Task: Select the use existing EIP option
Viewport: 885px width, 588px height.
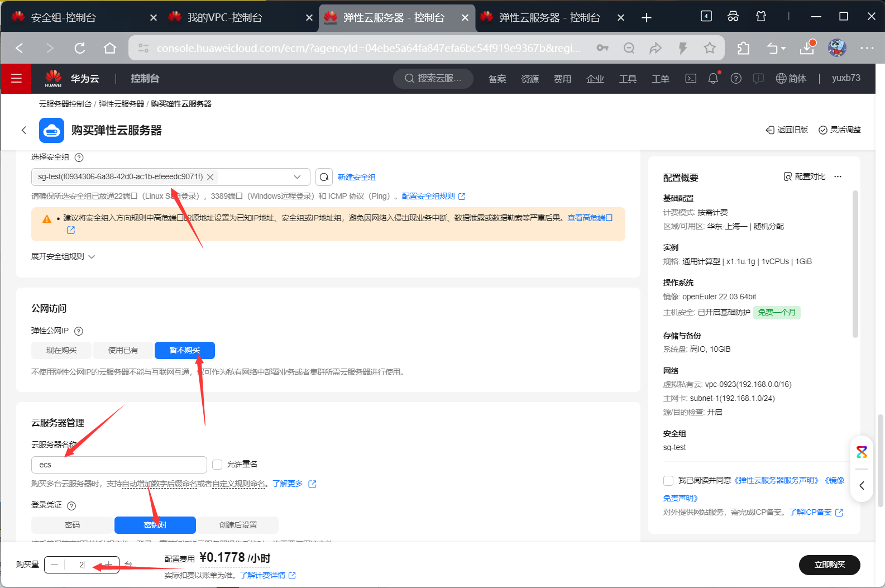Action: coord(123,350)
